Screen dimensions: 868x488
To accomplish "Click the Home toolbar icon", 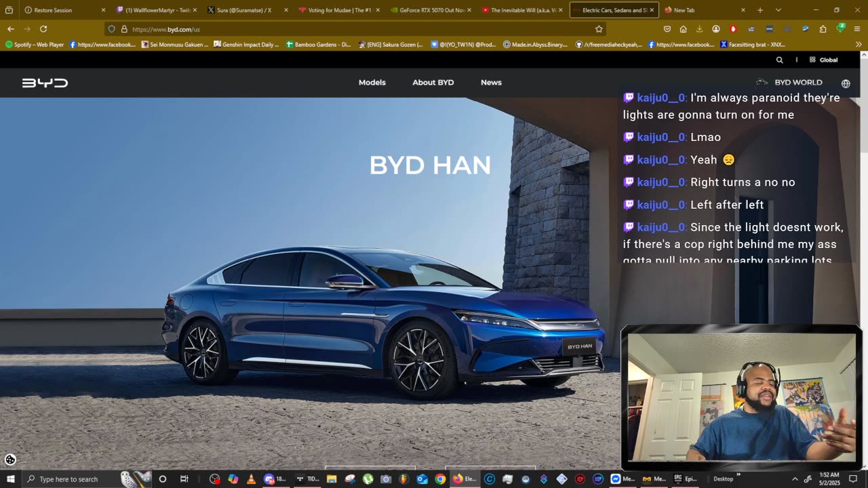I will pyautogui.click(x=683, y=29).
